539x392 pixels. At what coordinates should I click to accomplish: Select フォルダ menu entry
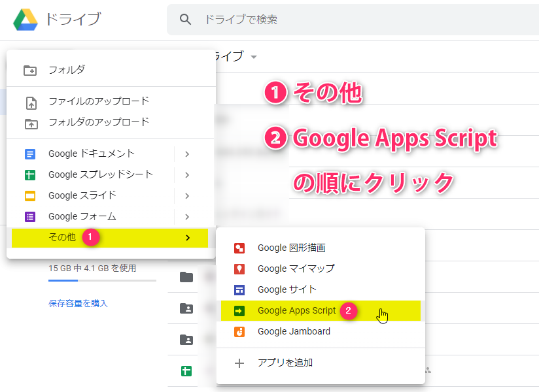pyautogui.click(x=111, y=70)
